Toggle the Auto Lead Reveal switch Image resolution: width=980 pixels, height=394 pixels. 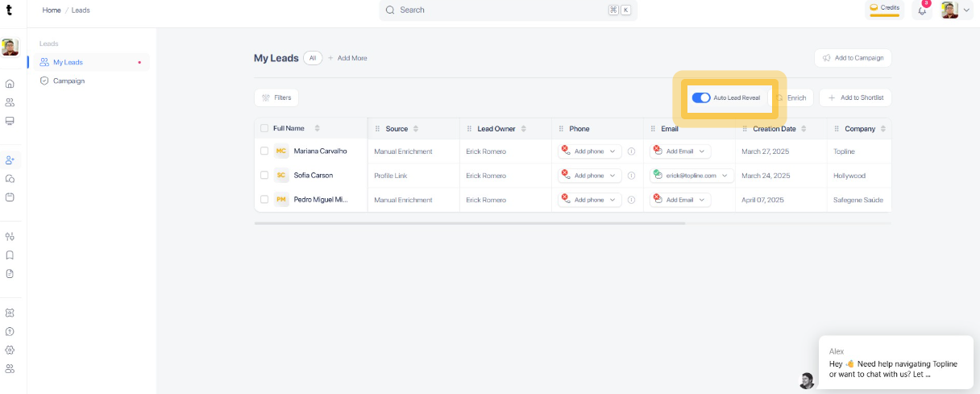[x=701, y=97]
